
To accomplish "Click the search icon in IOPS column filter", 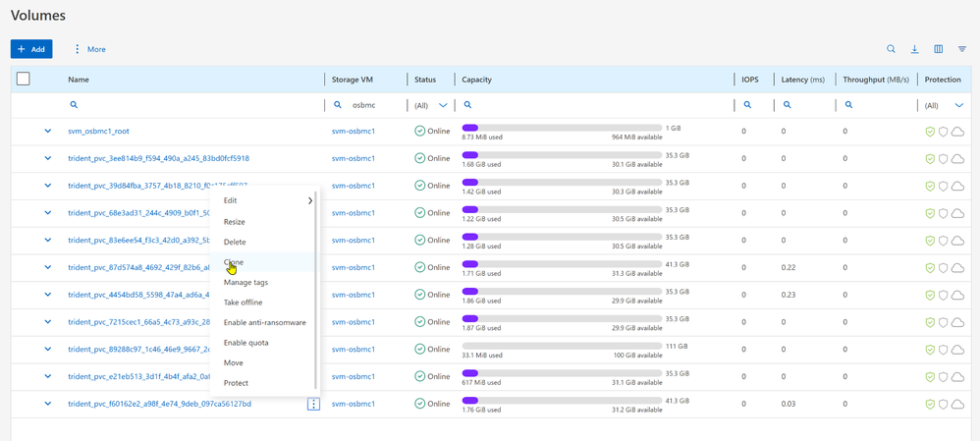I will point(747,105).
